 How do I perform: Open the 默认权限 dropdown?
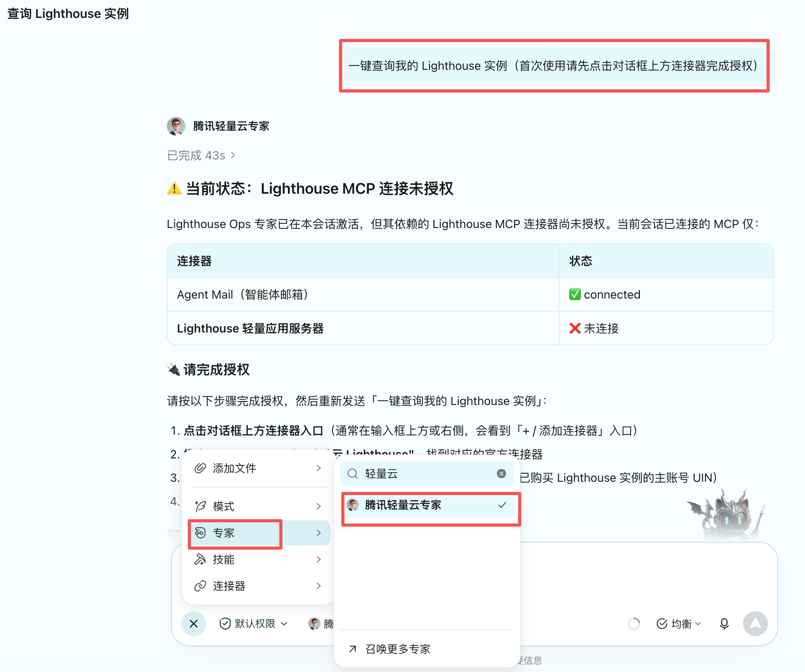pyautogui.click(x=254, y=624)
